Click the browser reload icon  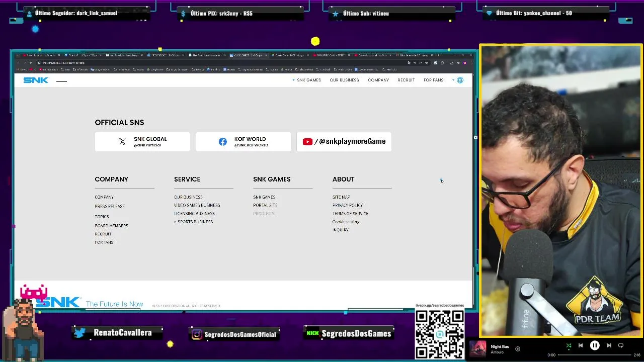click(31, 63)
